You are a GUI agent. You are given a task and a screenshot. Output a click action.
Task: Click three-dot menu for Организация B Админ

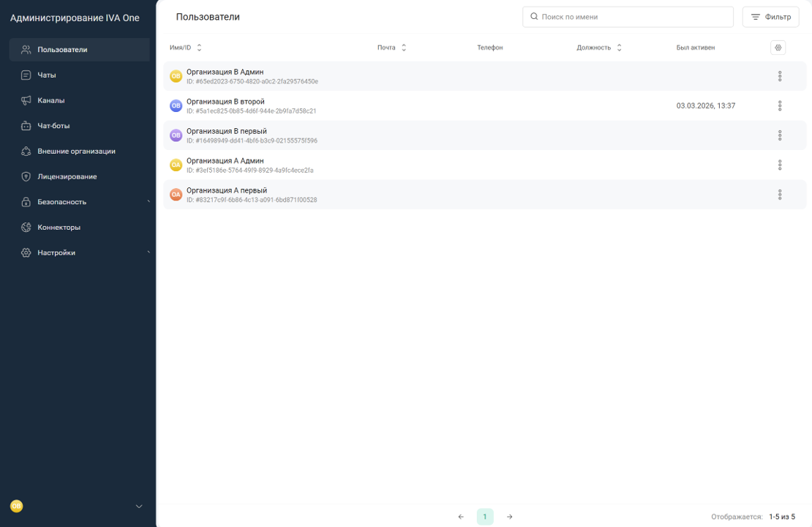pyautogui.click(x=780, y=76)
